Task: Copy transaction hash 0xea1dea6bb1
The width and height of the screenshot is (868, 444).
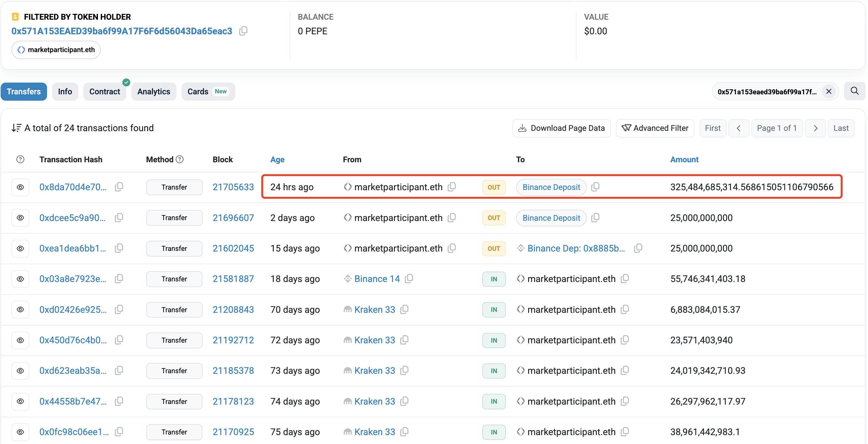Action: [x=119, y=248]
